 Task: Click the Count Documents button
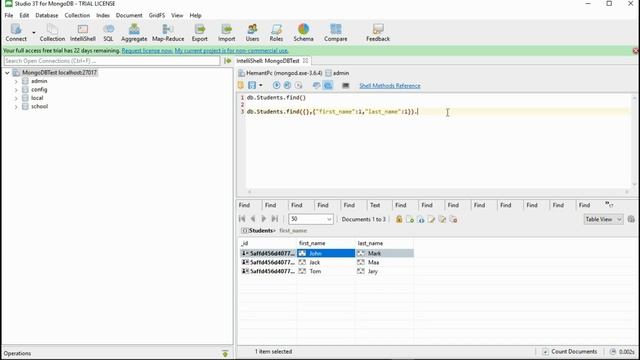569,351
